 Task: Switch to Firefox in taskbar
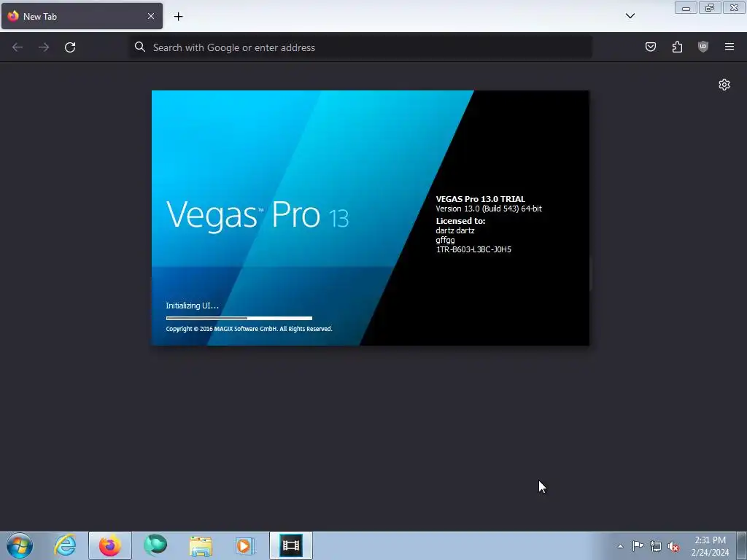pyautogui.click(x=110, y=545)
